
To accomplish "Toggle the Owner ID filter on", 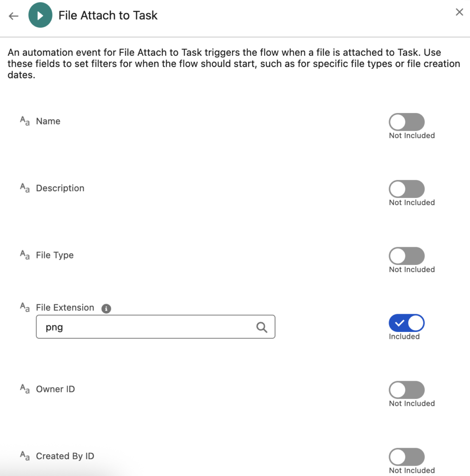I will [407, 390].
